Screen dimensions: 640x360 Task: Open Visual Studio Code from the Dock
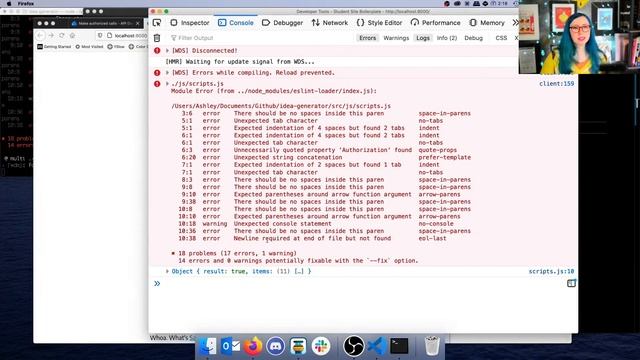[376, 346]
